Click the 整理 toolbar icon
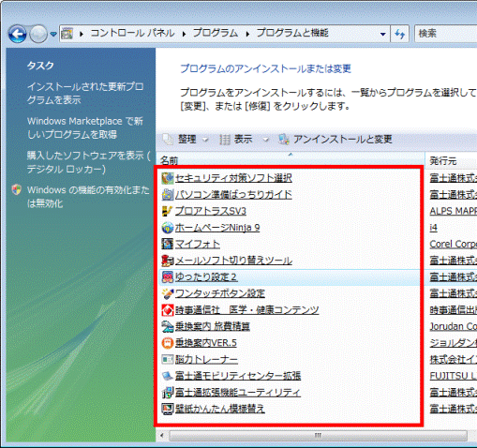477x448 pixels. pos(168,140)
